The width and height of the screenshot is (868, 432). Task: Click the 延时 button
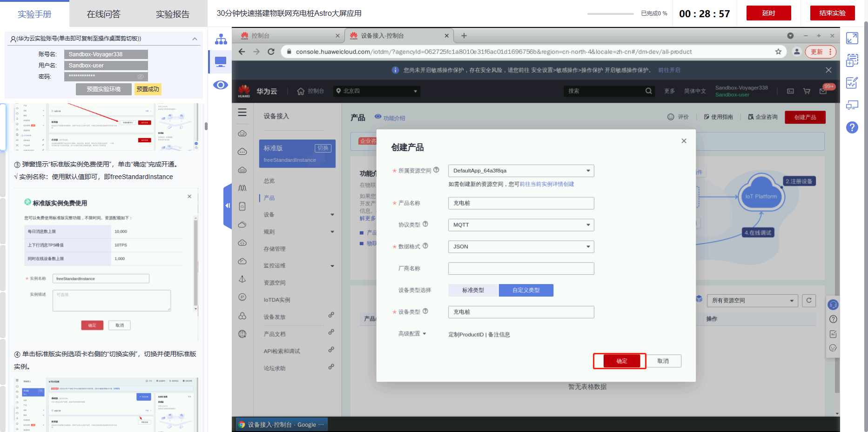(x=768, y=13)
